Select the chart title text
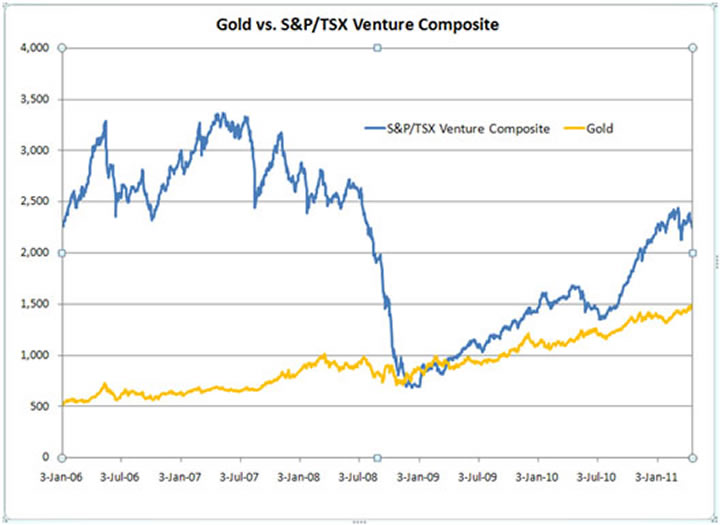Screen dimensions: 720x525 pyautogui.click(x=360, y=19)
